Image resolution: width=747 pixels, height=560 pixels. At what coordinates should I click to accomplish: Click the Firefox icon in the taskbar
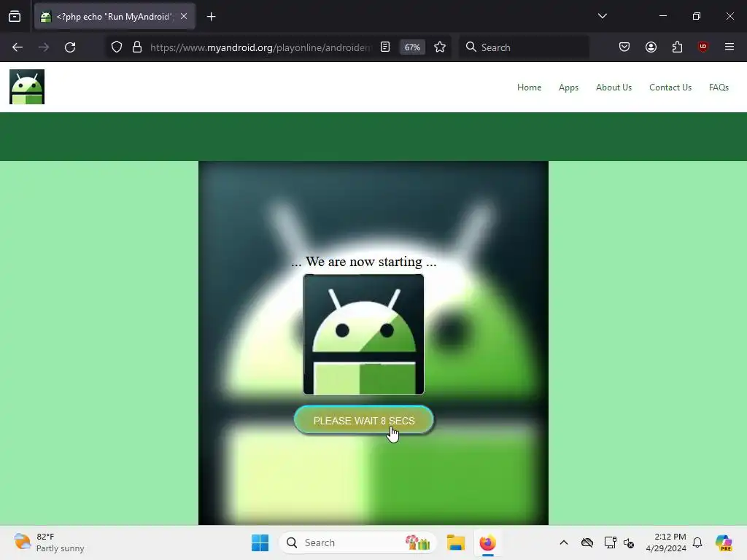coord(487,542)
